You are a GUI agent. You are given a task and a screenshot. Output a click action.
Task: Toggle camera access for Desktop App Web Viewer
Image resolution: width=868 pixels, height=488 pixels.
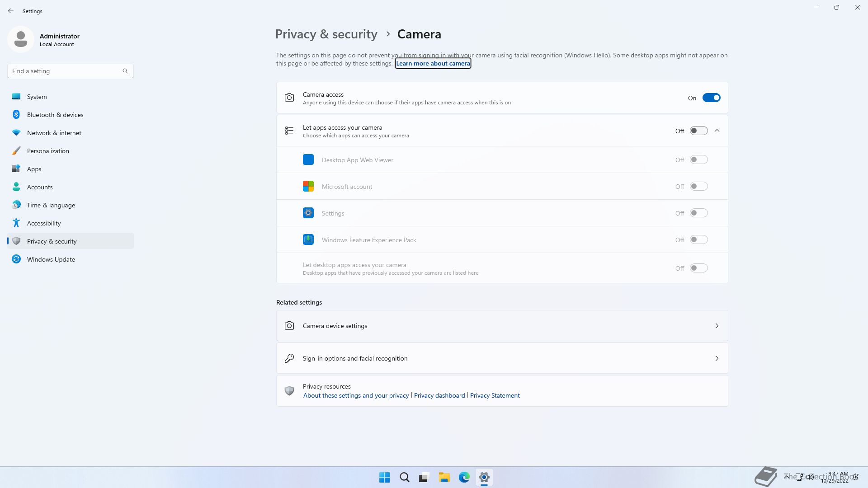[698, 160]
